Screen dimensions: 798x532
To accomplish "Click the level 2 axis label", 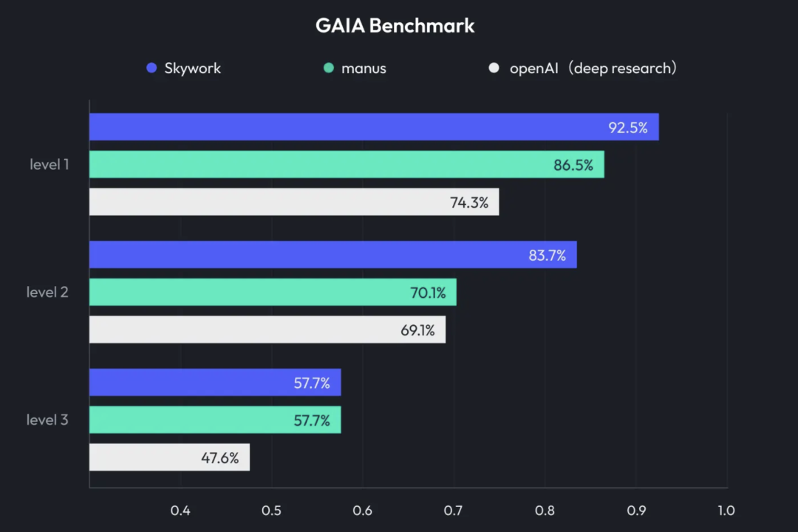I will point(47,292).
